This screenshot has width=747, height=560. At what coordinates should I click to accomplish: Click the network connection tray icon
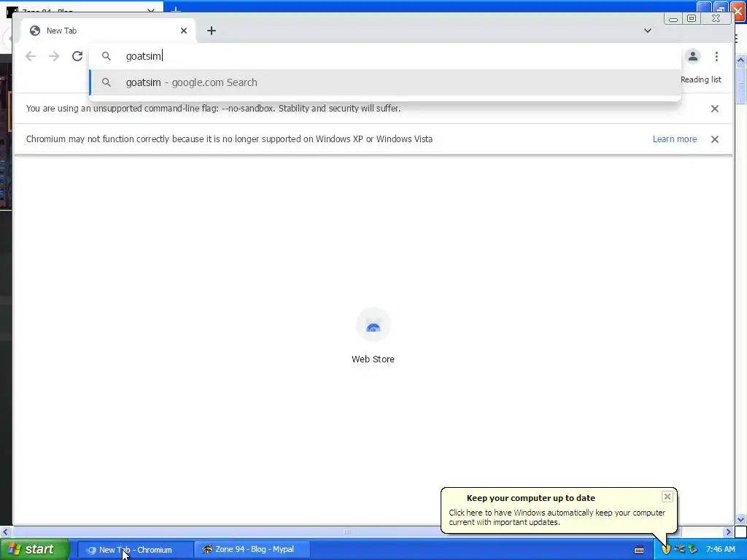coord(680,549)
